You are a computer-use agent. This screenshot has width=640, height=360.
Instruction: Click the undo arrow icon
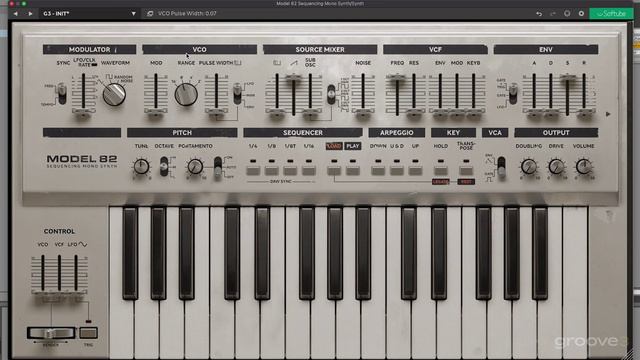click(539, 13)
